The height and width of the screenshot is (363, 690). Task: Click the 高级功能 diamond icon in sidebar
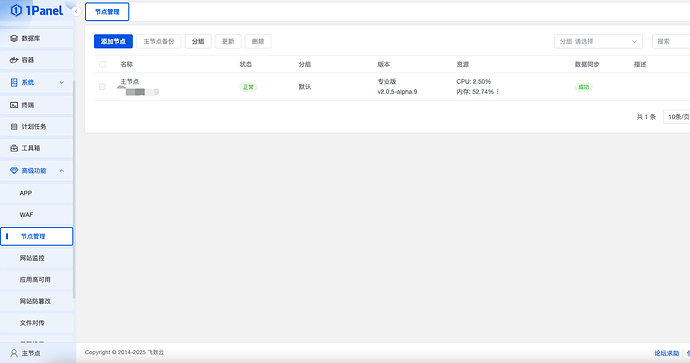[x=14, y=170]
